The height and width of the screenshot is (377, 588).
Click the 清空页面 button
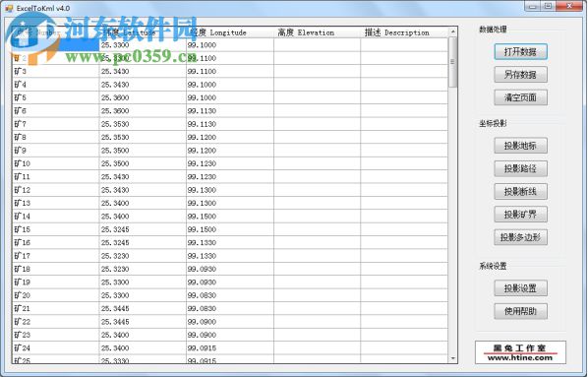(520, 97)
